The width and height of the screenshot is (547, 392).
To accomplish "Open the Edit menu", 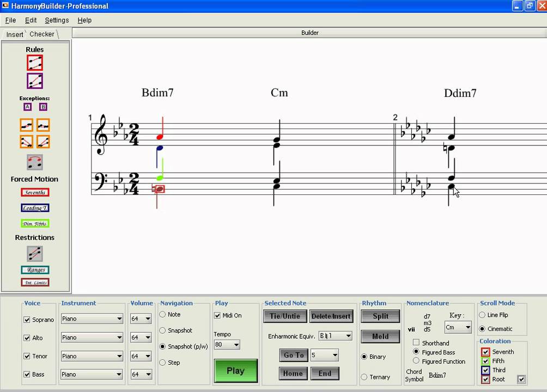I will tap(31, 20).
